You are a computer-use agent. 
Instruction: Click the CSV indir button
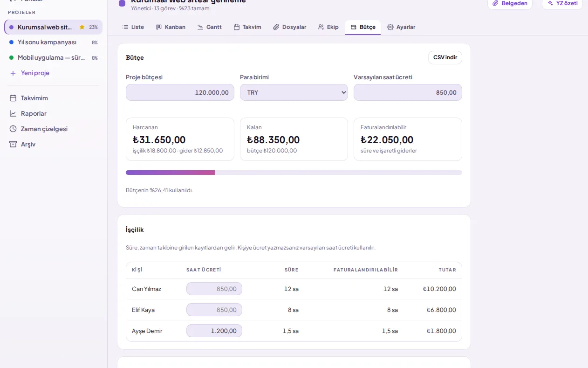point(445,57)
